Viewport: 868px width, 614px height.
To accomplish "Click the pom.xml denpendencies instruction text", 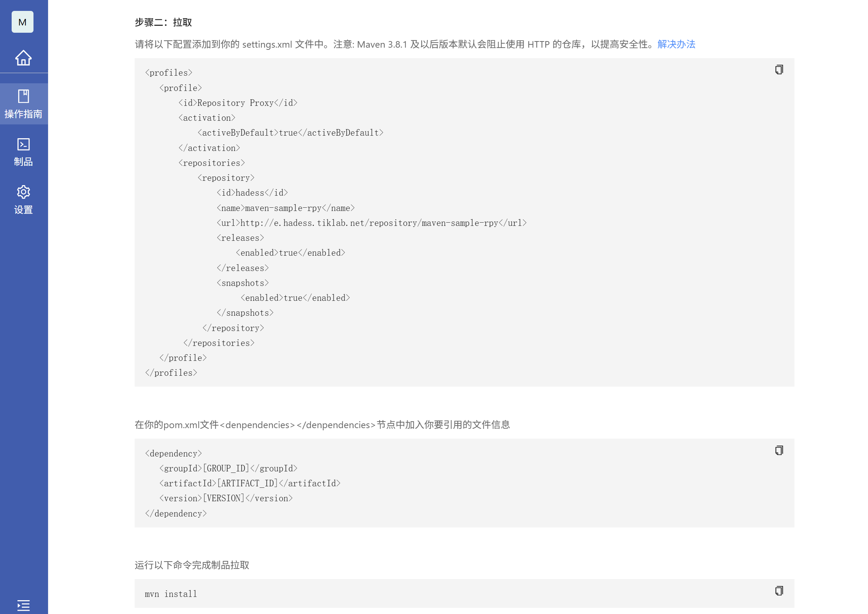I will click(x=322, y=425).
